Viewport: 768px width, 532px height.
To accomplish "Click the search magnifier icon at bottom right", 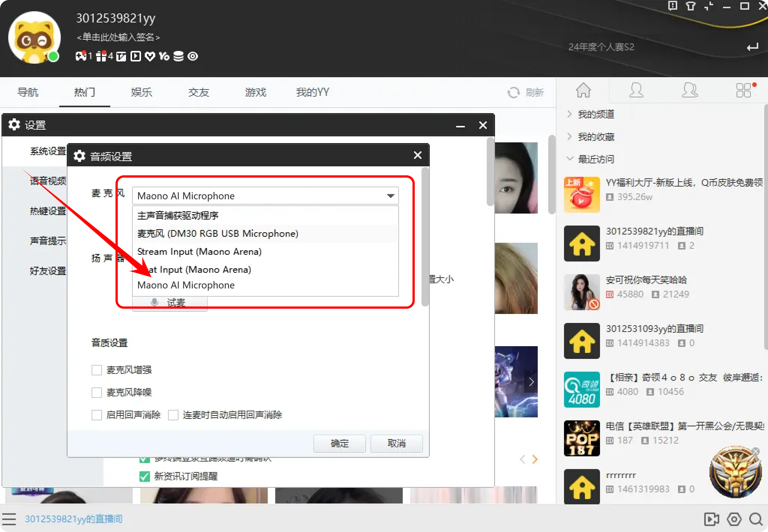I will (x=756, y=519).
